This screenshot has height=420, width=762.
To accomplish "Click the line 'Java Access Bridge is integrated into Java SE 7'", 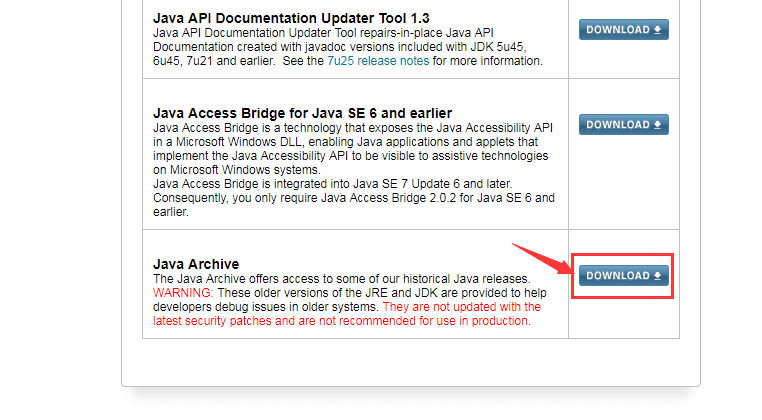I will 332,184.
